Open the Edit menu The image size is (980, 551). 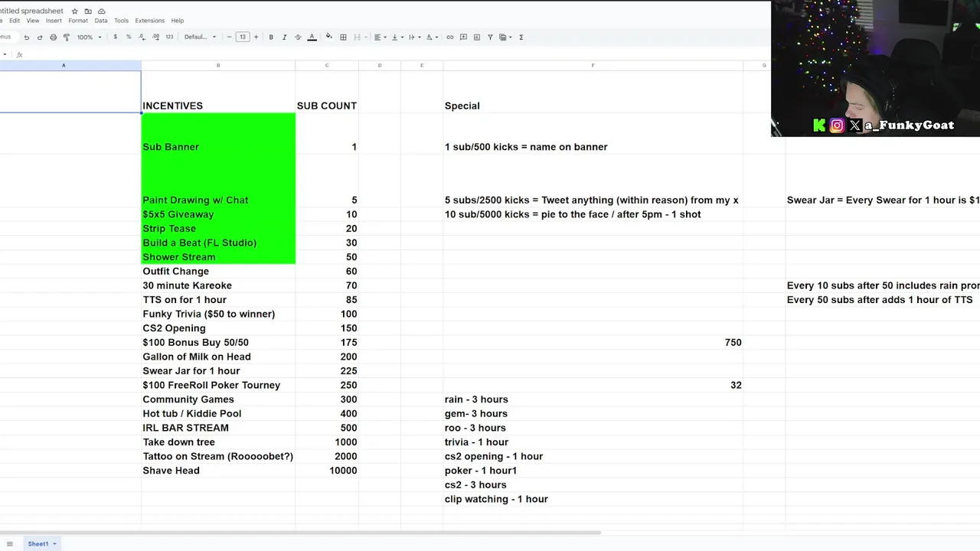pos(15,21)
